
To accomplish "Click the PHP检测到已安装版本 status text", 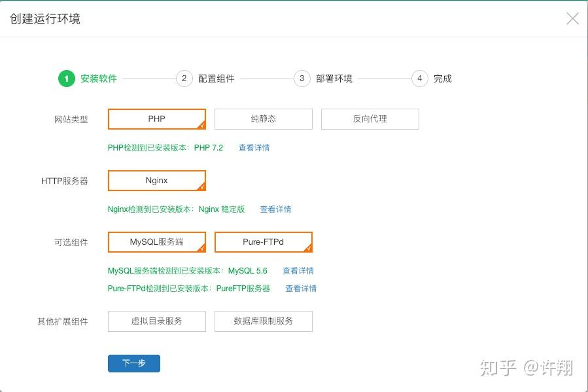I will 165,148.
